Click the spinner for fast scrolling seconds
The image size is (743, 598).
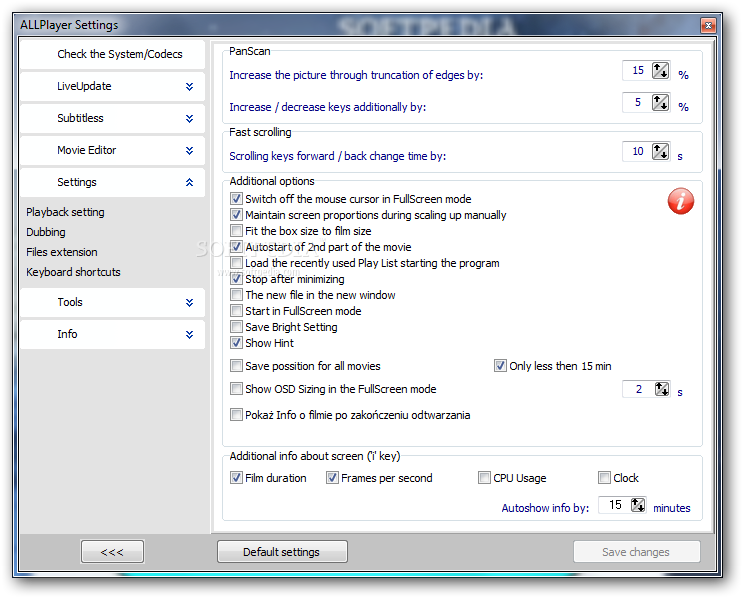click(x=660, y=152)
